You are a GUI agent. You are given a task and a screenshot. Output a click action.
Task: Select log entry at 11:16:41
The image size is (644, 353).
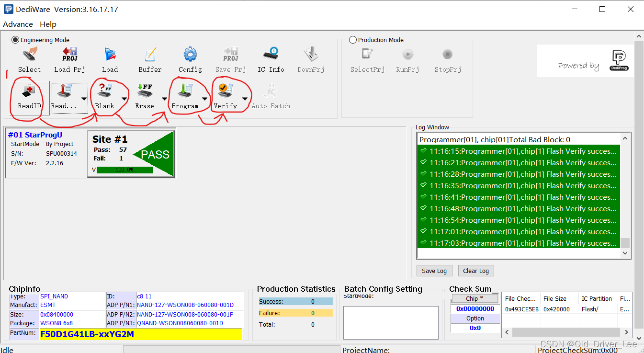click(519, 197)
